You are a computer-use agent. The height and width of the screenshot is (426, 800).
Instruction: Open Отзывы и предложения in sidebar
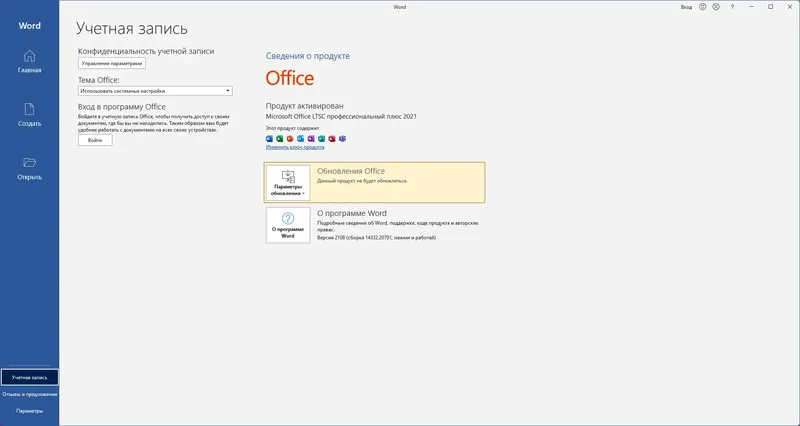click(x=30, y=394)
